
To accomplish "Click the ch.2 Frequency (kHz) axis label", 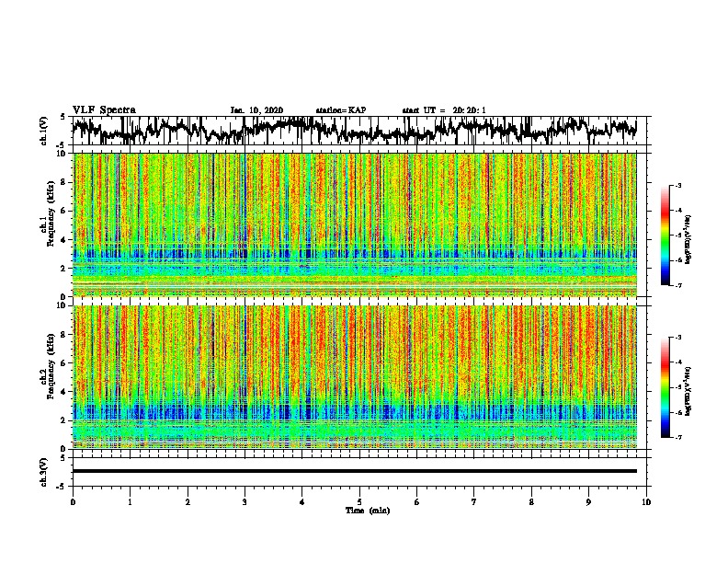I will click(50, 366).
